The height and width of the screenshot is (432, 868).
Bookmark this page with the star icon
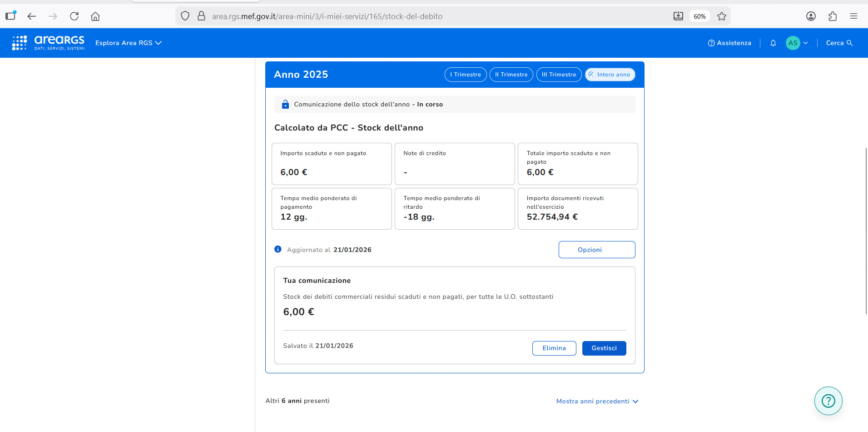pyautogui.click(x=722, y=16)
